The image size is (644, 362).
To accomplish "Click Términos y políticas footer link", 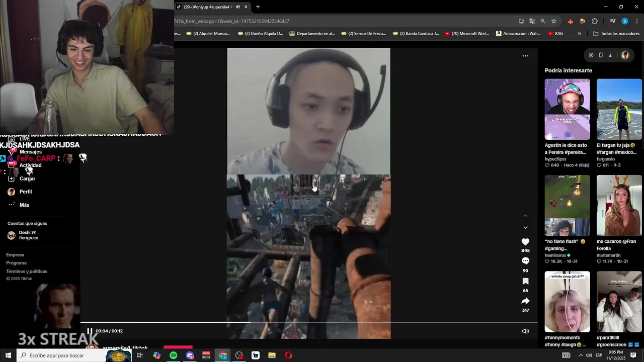I will 27,271.
